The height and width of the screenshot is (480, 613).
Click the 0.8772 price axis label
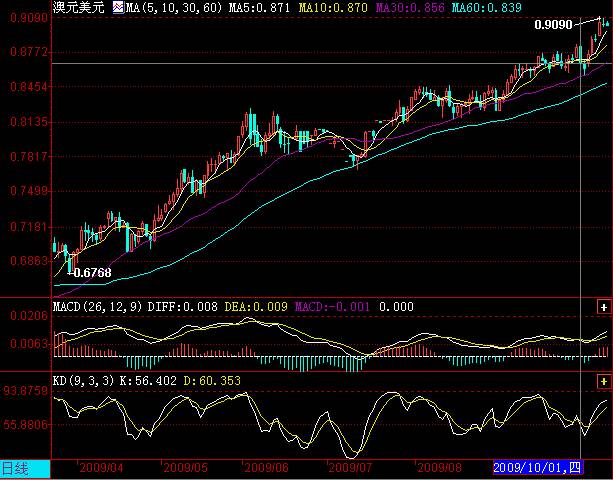(x=29, y=52)
